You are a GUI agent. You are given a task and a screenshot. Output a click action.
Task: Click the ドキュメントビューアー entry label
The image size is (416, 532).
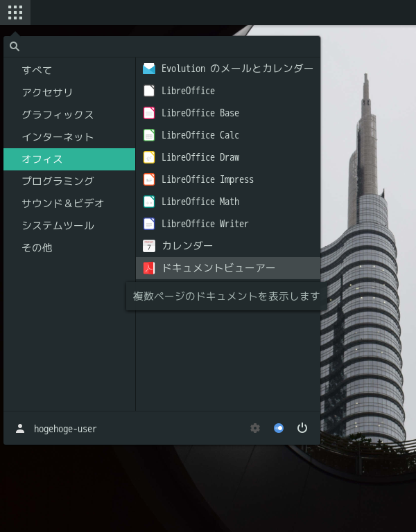pyautogui.click(x=218, y=268)
